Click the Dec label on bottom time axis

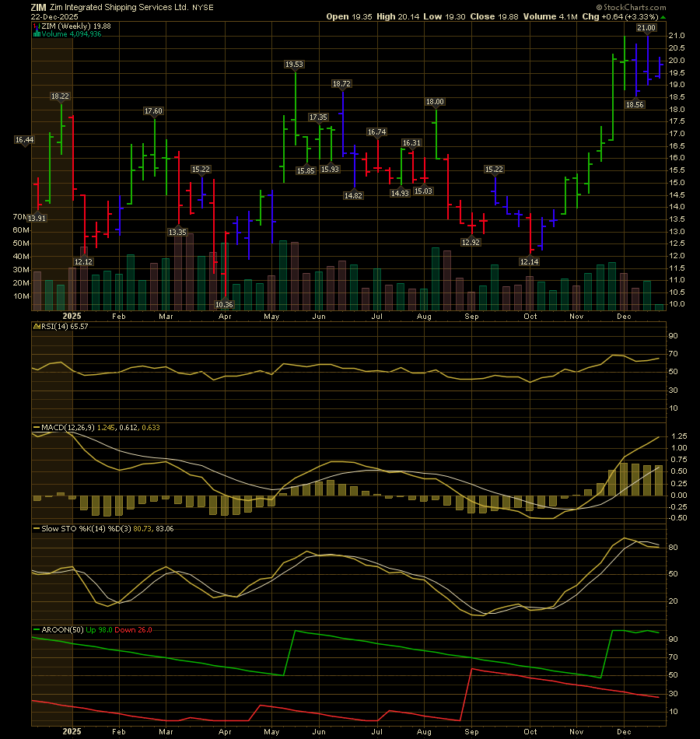point(624,732)
